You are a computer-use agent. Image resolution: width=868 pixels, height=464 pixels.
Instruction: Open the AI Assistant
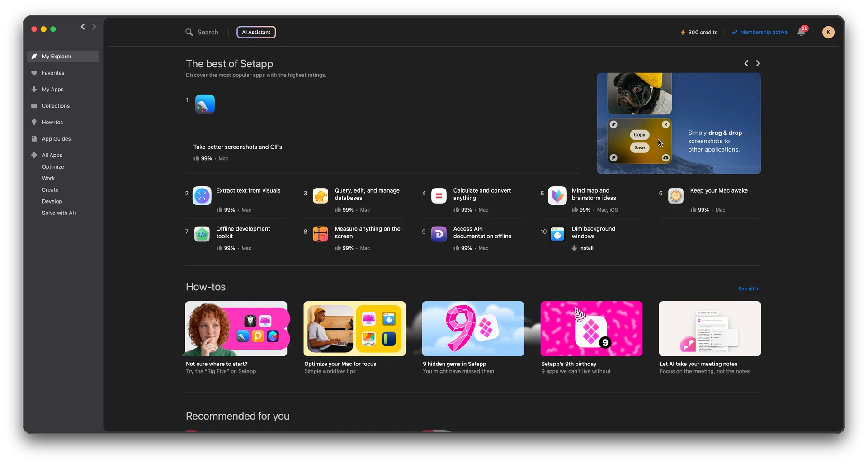[x=256, y=32]
